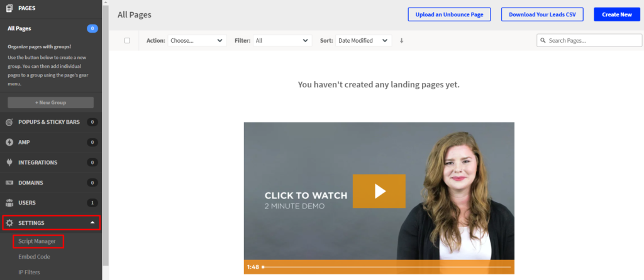Open the Integrations section
This screenshot has height=280, width=644.
pos(51,163)
